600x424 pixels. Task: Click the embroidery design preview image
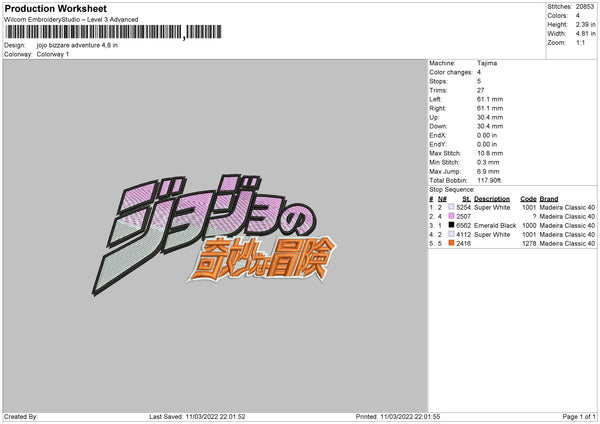click(214, 235)
